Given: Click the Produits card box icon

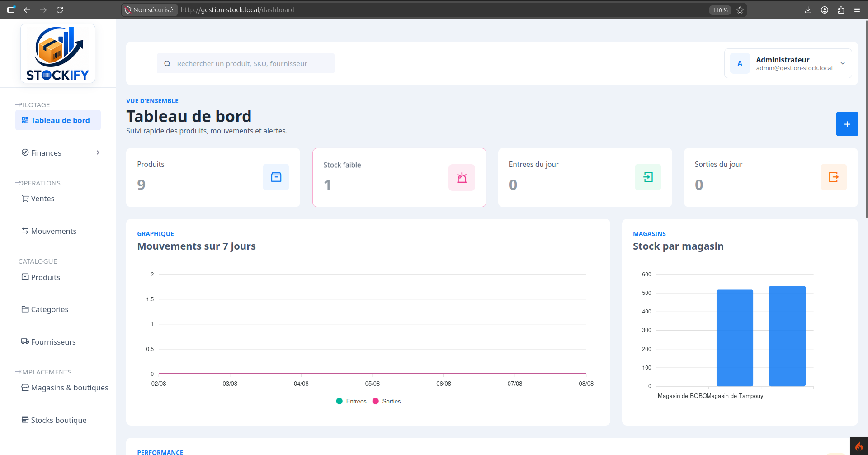Looking at the screenshot, I should (276, 177).
